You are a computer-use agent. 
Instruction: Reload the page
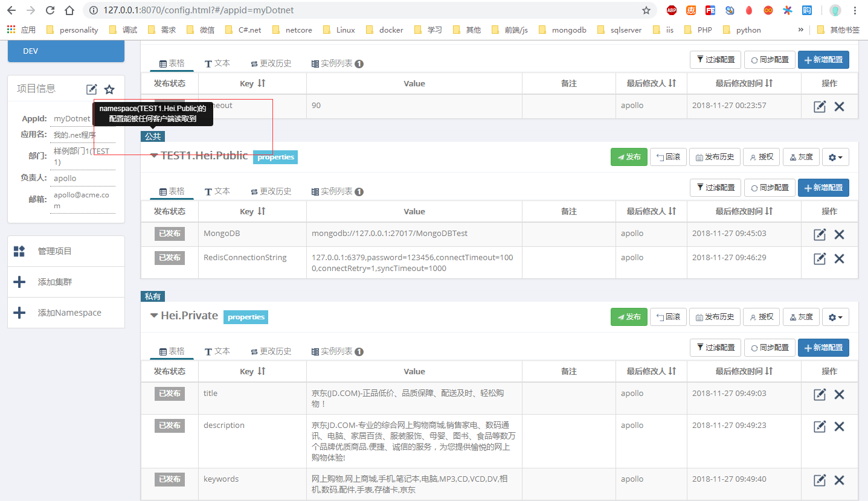coord(50,10)
